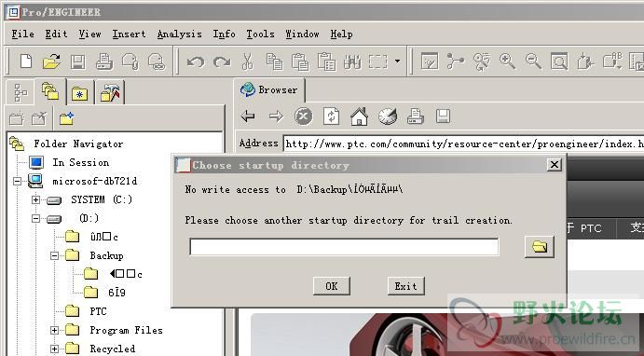Expand the Program Files folder
The width and height of the screenshot is (644, 356).
[54, 330]
